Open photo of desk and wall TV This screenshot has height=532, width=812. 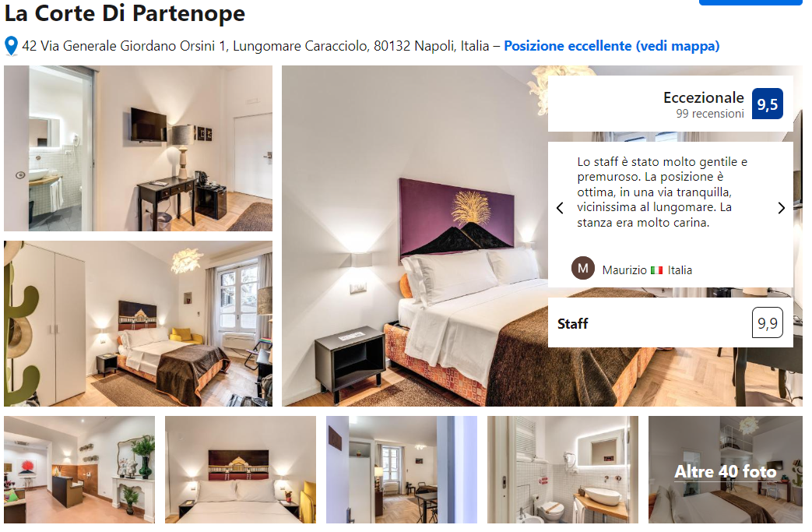139,148
